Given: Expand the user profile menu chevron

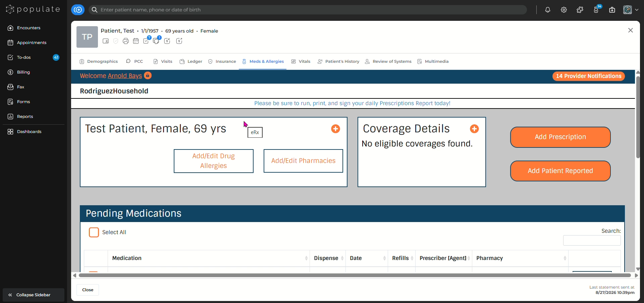Looking at the screenshot, I should coord(637,10).
